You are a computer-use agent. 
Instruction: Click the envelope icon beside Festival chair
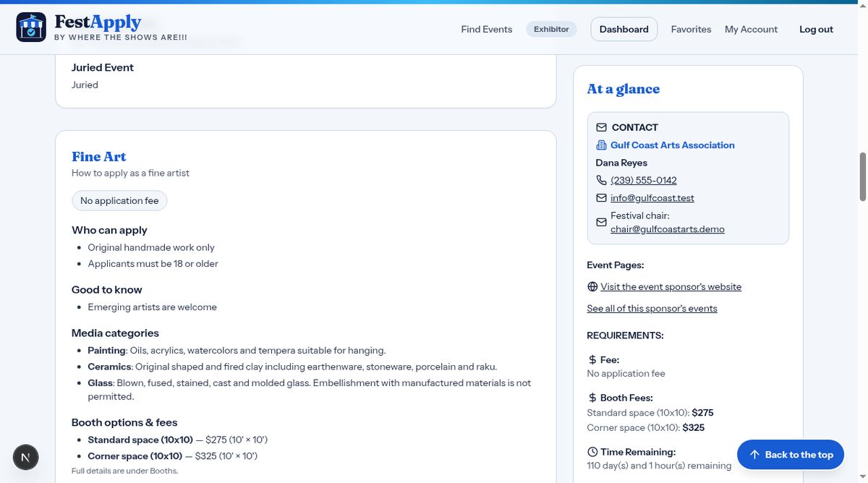601,223
